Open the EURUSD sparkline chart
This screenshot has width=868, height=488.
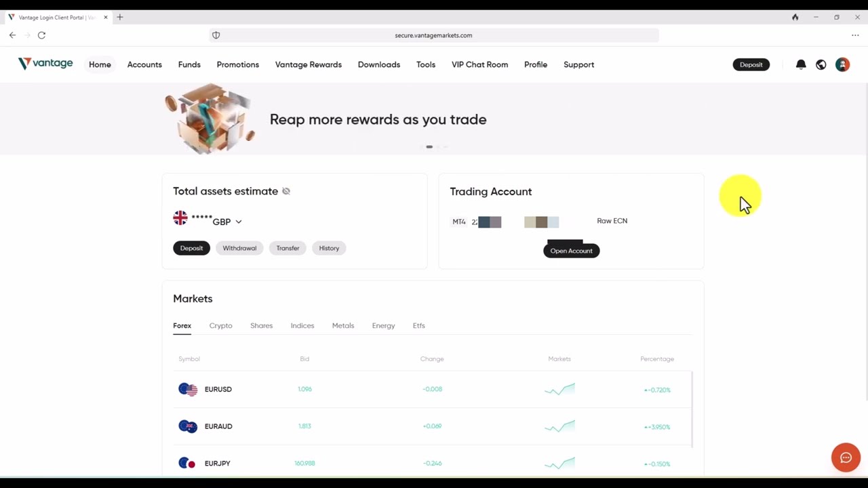pos(559,389)
